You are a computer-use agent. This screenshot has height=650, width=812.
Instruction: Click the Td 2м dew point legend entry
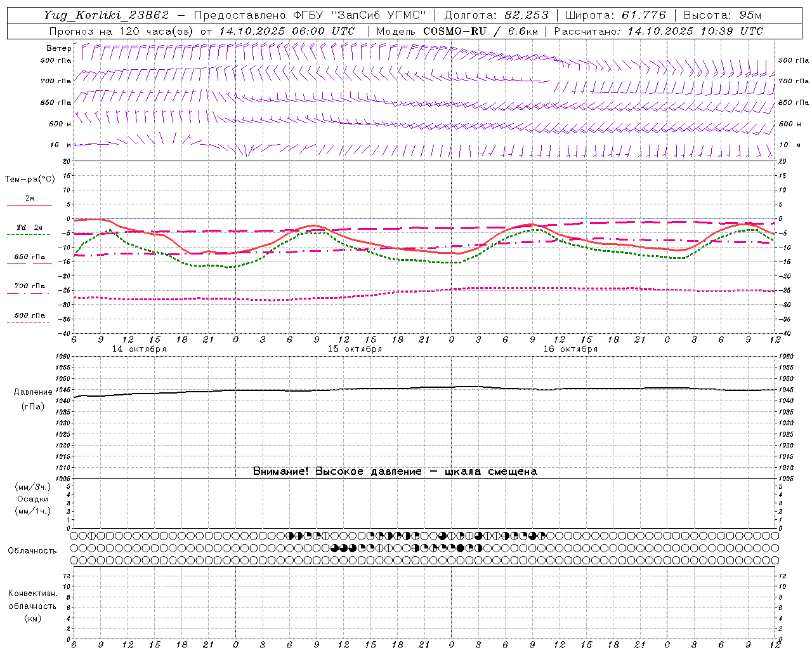coord(29,227)
